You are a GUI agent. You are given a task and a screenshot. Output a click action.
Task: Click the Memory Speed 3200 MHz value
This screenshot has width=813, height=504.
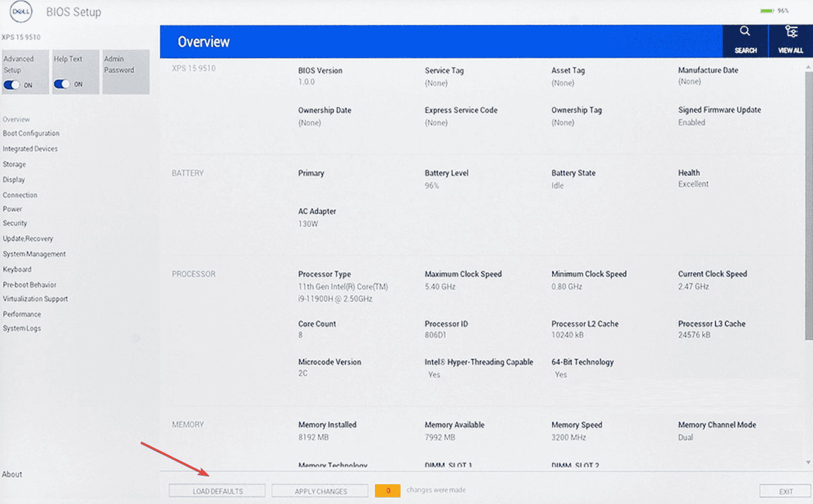pos(568,437)
